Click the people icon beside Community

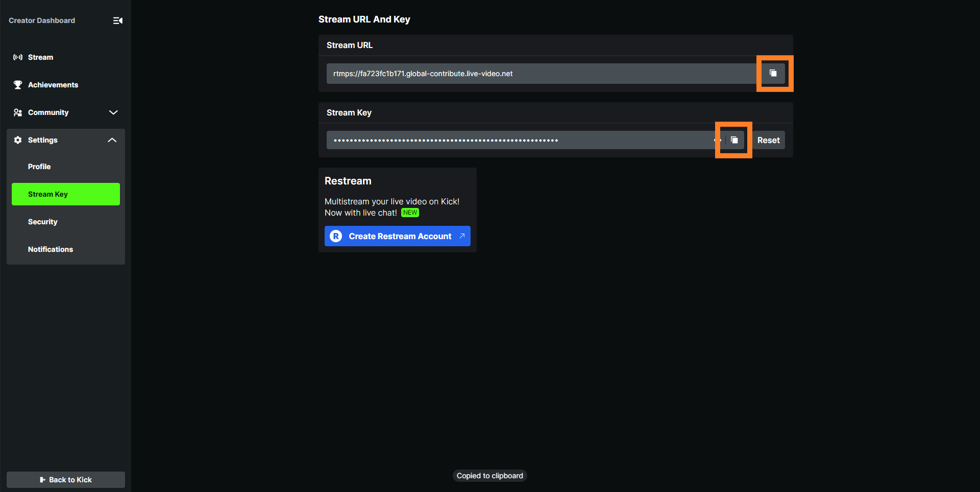(18, 112)
